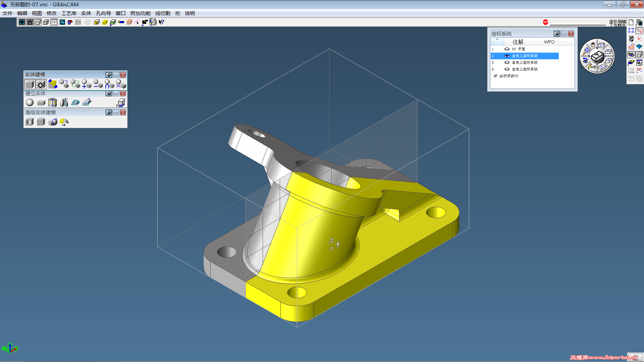Click the home view icon on view wheel

593,45
